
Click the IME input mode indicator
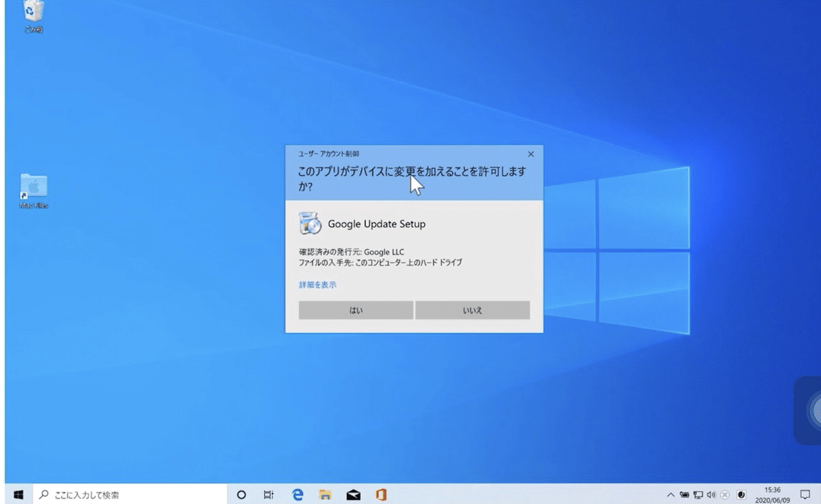pyautogui.click(x=741, y=494)
